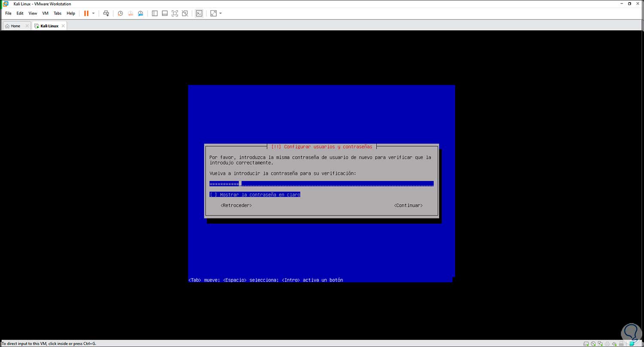Toggle 'Mostrar la contraseña en claro' checkbox
The width and height of the screenshot is (644, 347).
[255, 194]
